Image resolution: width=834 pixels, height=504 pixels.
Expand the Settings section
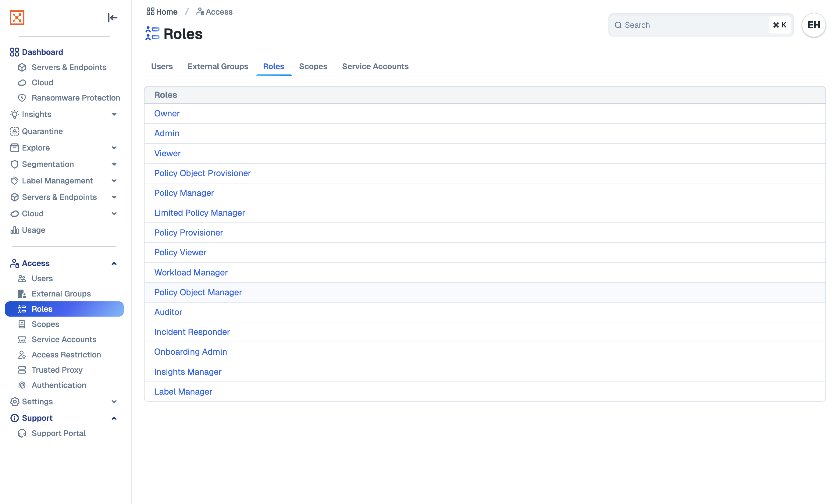pos(114,402)
